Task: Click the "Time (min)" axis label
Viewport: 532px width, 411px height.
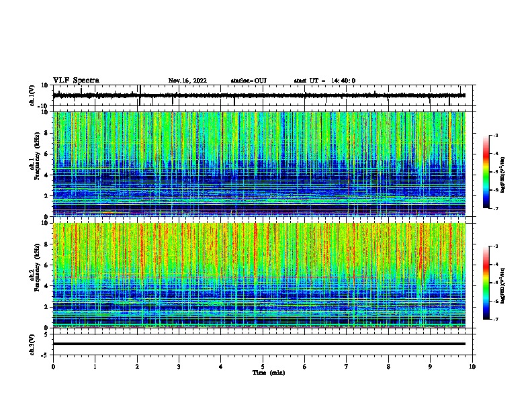Action: point(269,373)
